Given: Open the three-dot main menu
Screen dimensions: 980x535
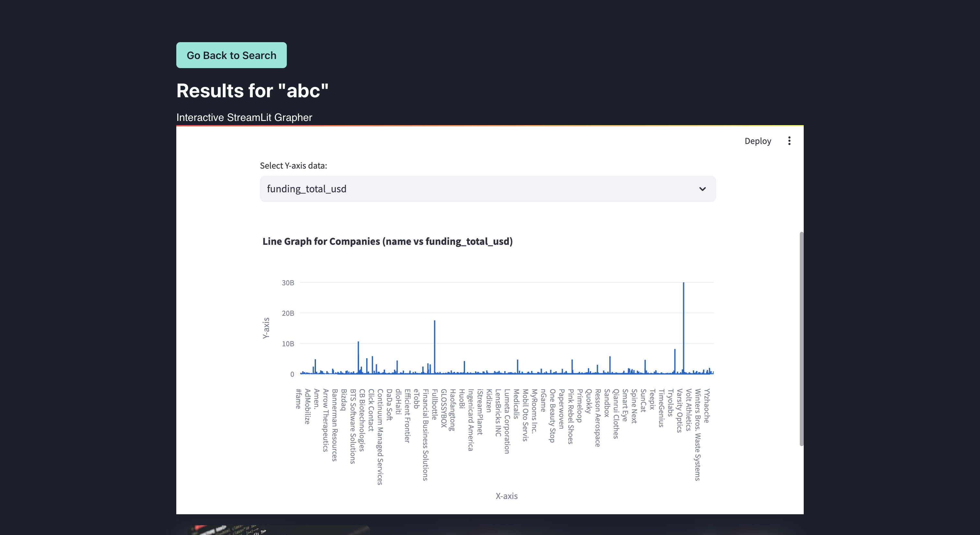Looking at the screenshot, I should pyautogui.click(x=789, y=141).
